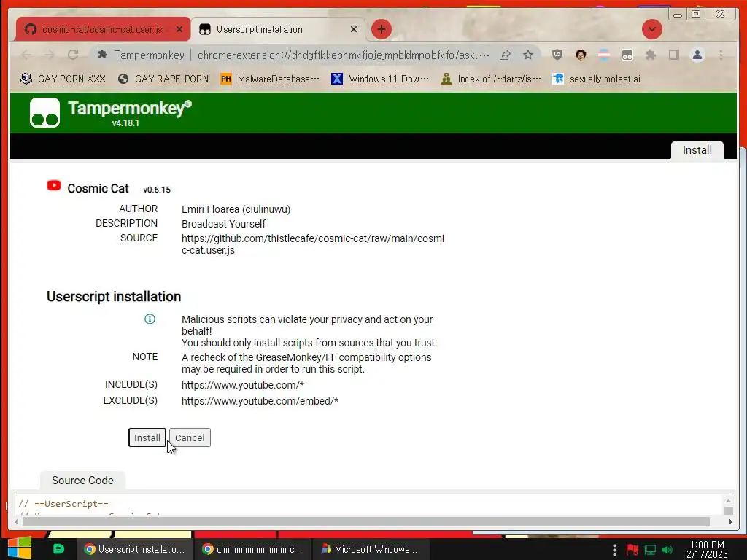The image size is (747, 560).
Task: Show hidden tray icons via three dots
Action: click(x=614, y=550)
